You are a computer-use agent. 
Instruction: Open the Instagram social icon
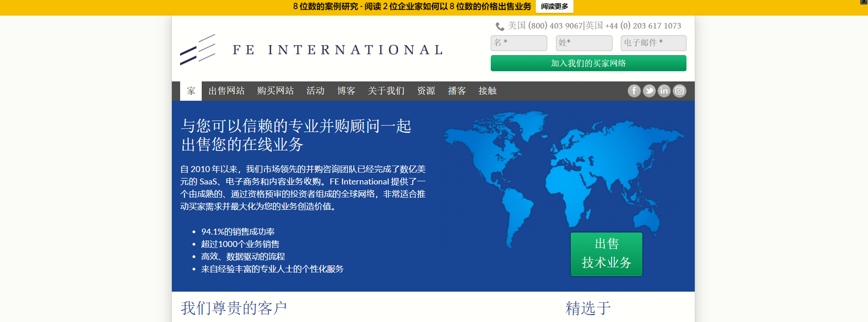coord(680,91)
